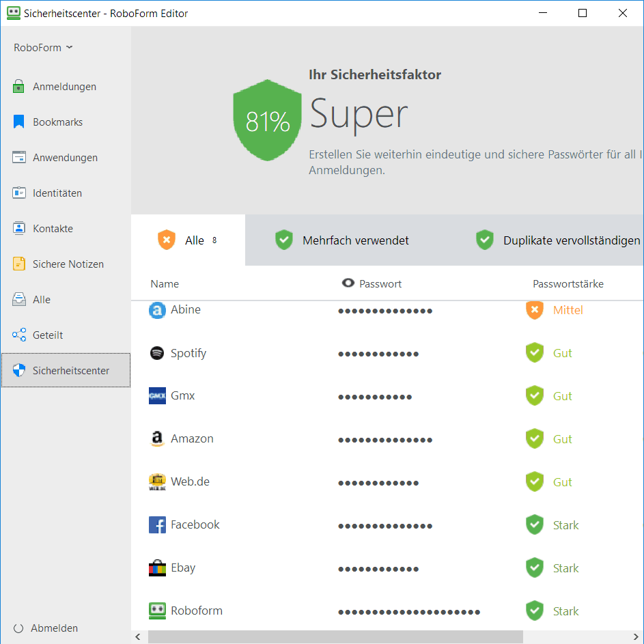Click the Stark strength shield for Facebook
Viewport: 644px width, 644px height.
pos(534,524)
